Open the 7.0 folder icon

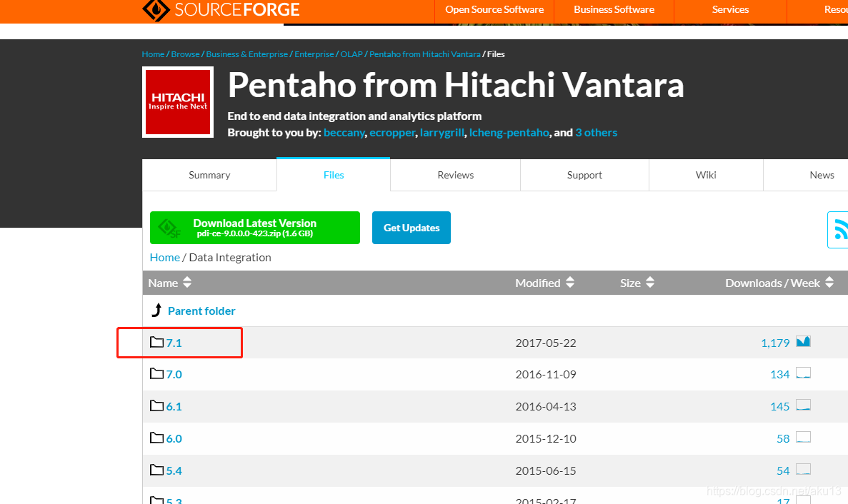157,374
